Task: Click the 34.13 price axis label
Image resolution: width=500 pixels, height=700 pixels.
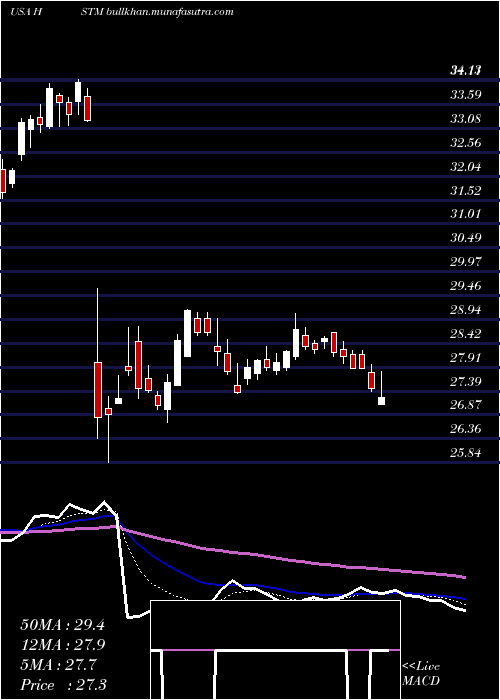Action: click(x=466, y=70)
